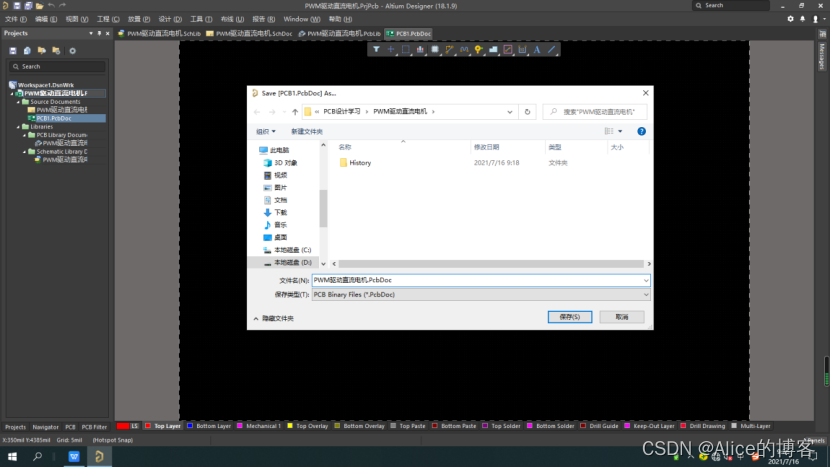Open the Window (W) menu
Image resolution: width=831 pixels, height=468 pixels.
(x=302, y=19)
